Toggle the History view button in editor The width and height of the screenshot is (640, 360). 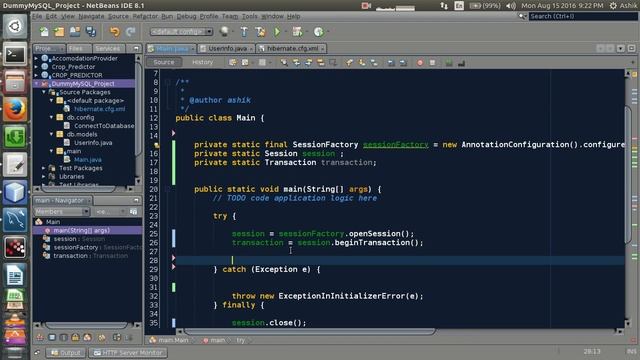[x=202, y=62]
